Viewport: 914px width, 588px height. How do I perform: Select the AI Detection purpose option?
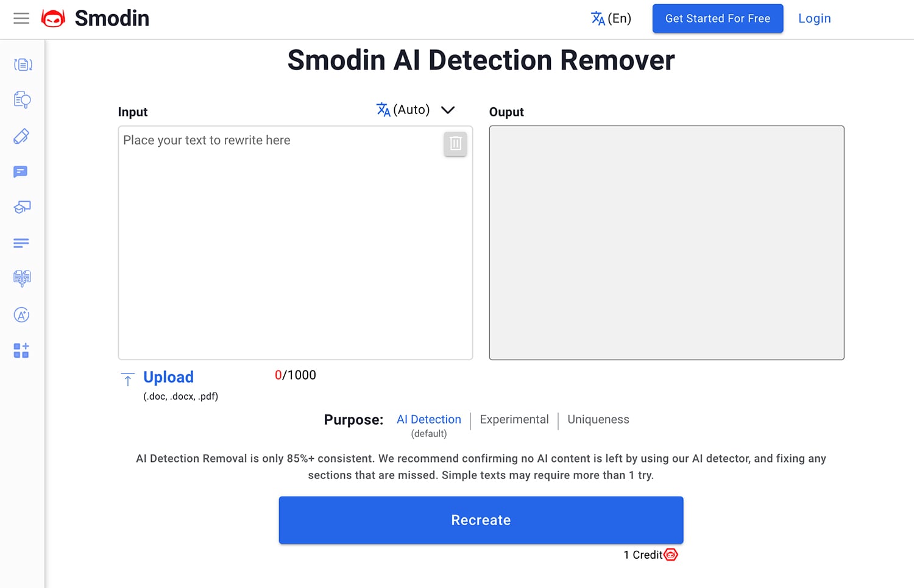[428, 419]
